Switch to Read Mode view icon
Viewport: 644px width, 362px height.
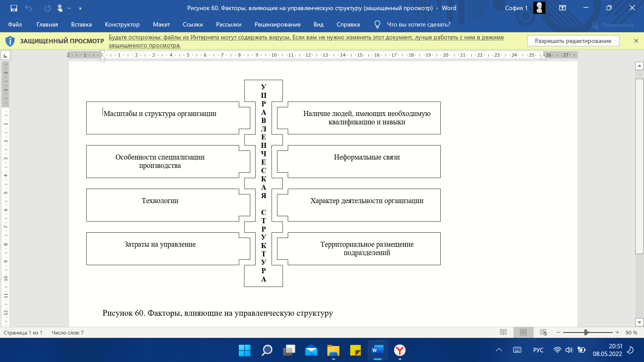click(503, 332)
